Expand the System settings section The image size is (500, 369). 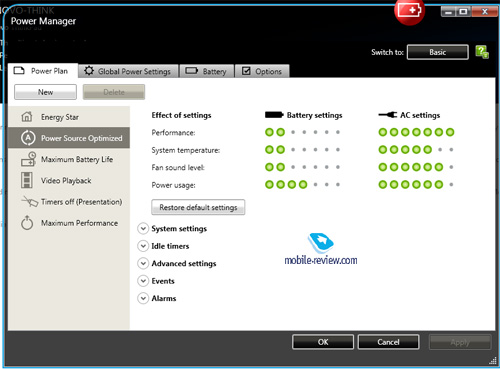[143, 229]
